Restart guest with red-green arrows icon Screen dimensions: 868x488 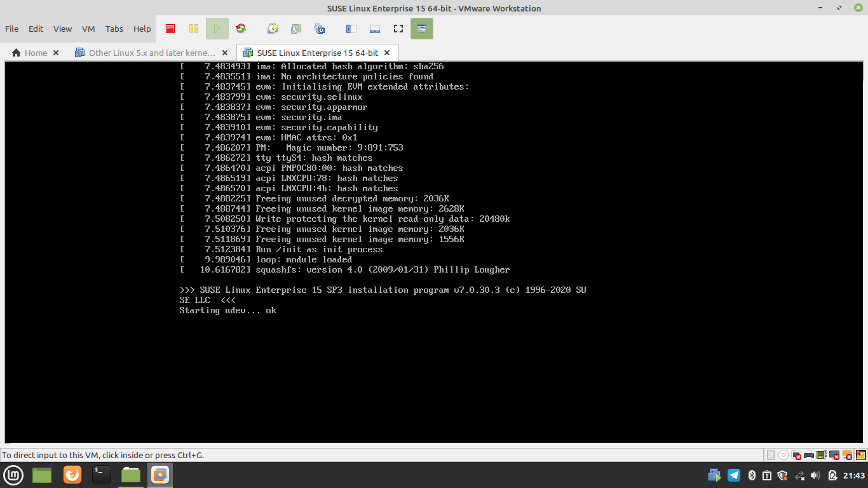click(x=240, y=29)
